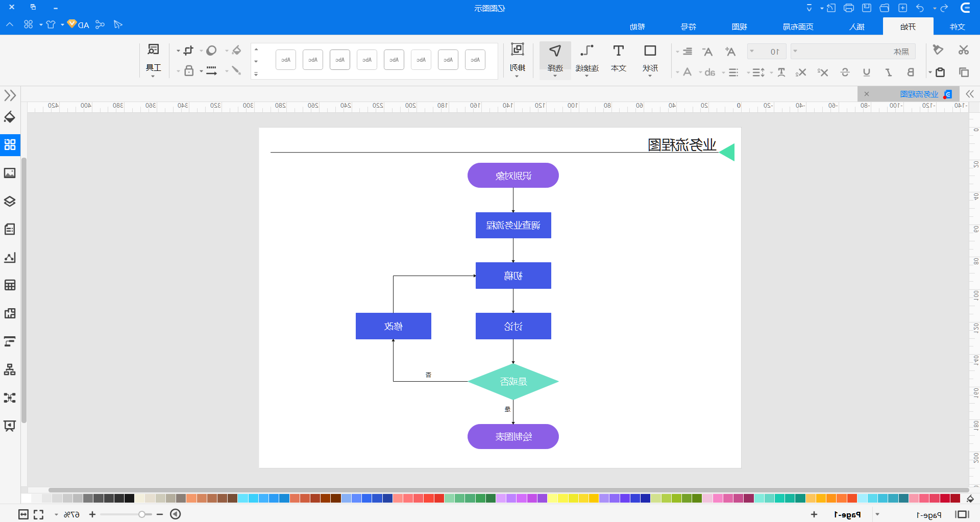Choose the 连接线 connector tool
This screenshot has width=980, height=522.
click(587, 59)
